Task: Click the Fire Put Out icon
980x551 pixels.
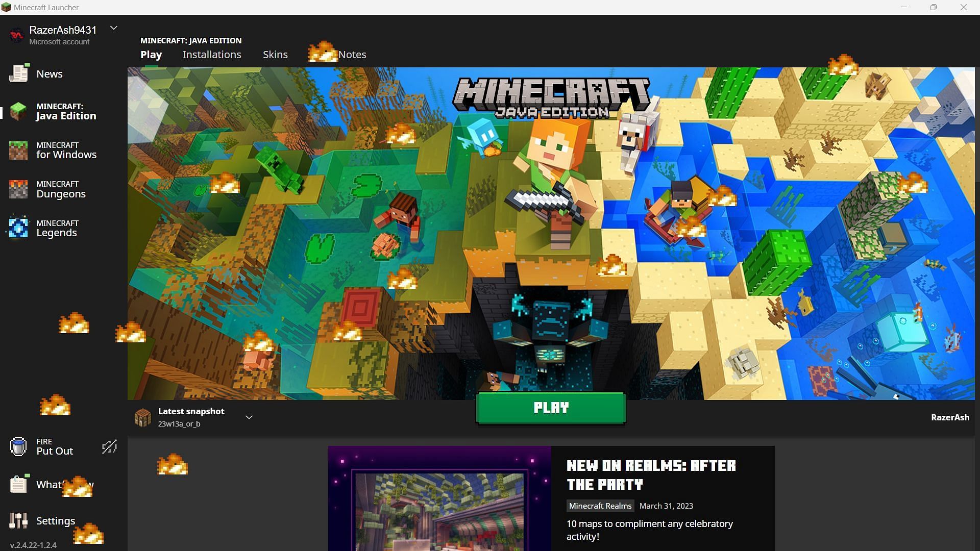Action: [17, 447]
